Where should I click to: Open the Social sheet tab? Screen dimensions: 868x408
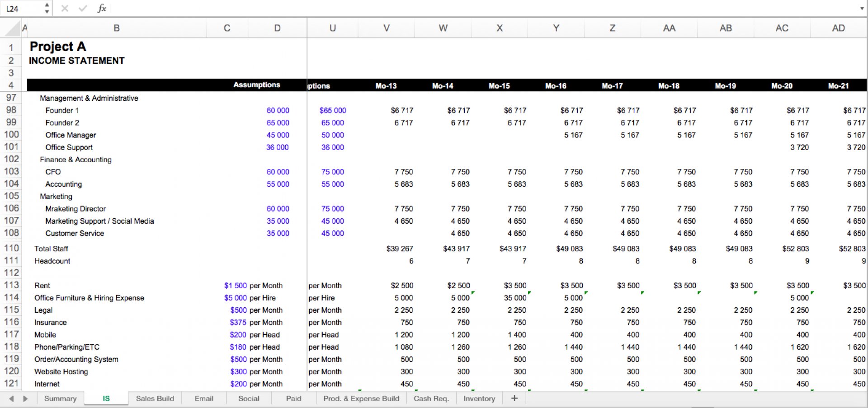249,399
